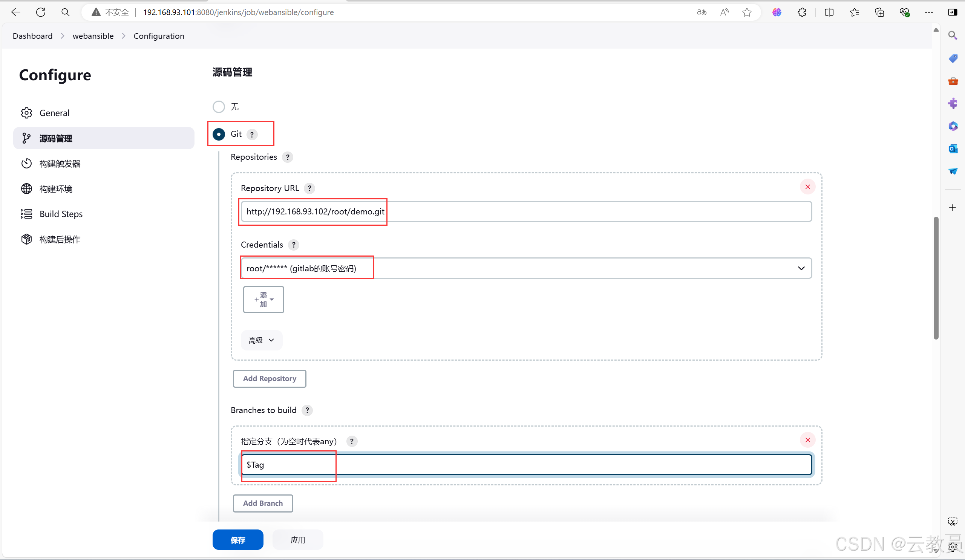The image size is (965, 560).
Task: Click the 应用 apply button
Action: (297, 540)
